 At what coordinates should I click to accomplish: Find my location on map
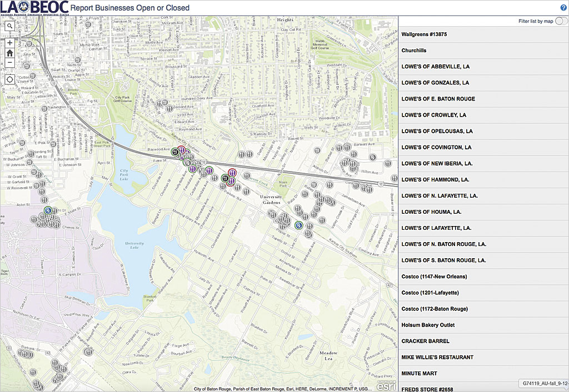coord(10,79)
